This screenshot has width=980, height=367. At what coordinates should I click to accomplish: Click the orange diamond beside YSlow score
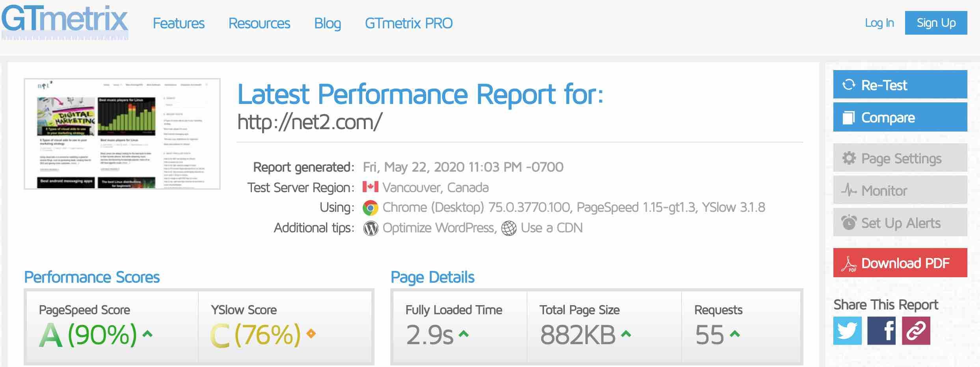point(311,334)
